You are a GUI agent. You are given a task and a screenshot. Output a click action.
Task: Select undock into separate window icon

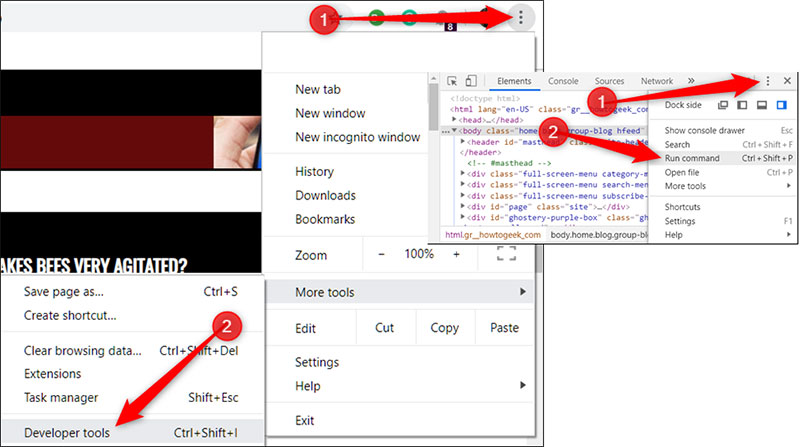[x=724, y=105]
